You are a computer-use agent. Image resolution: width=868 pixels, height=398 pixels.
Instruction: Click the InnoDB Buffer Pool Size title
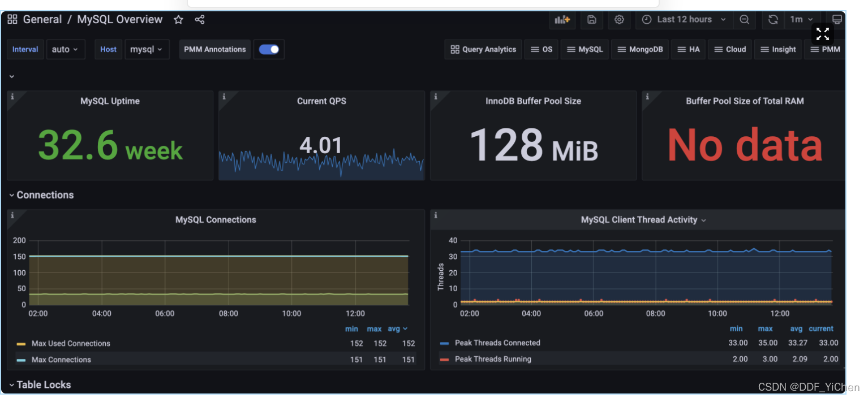[533, 101]
